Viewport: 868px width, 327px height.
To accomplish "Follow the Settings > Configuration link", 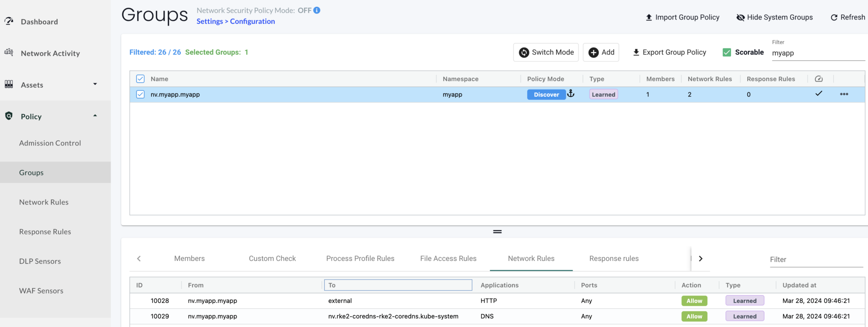I will pyautogui.click(x=236, y=21).
